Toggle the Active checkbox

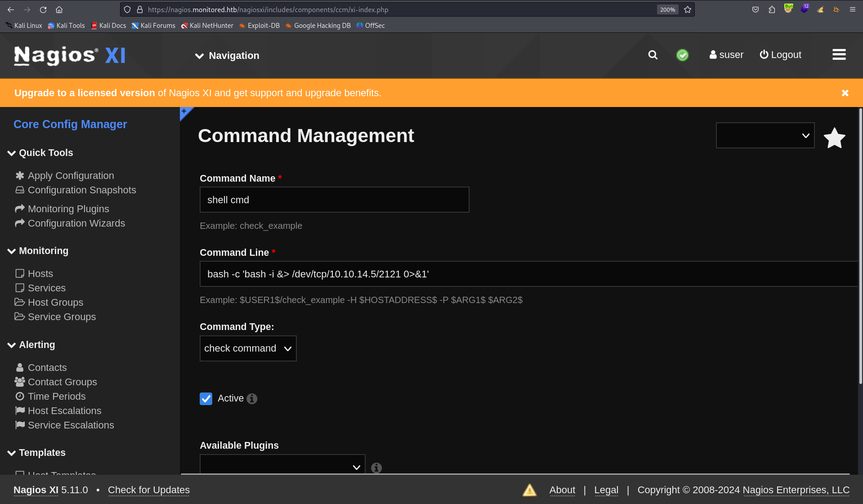click(x=206, y=399)
